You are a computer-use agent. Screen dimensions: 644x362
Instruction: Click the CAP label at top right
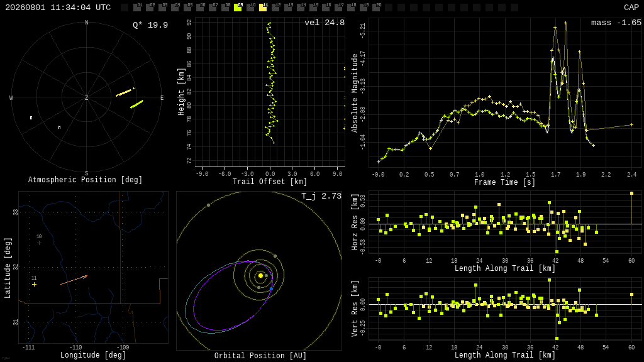point(631,8)
